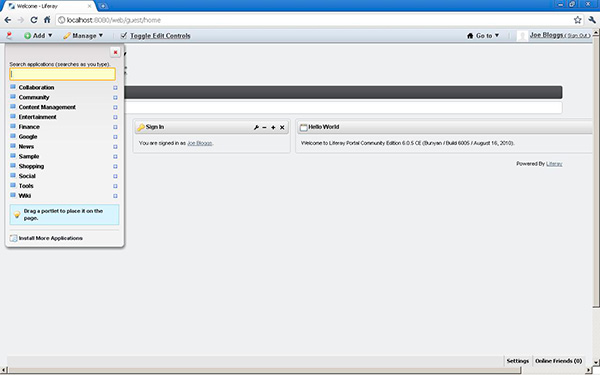The width and height of the screenshot is (600, 375).
Task: Select the Tools category
Action: [x=26, y=186]
